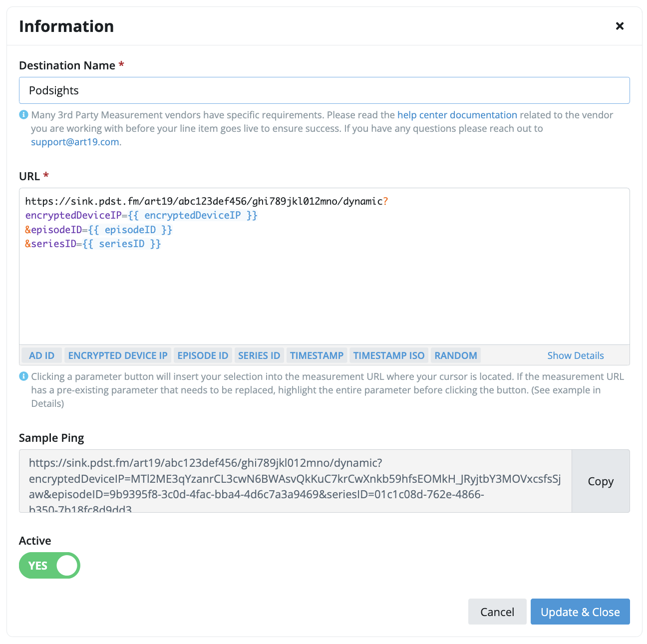Click the info icon beside 3rd Party note
Image resolution: width=647 pixels, height=644 pixels.
(23, 115)
